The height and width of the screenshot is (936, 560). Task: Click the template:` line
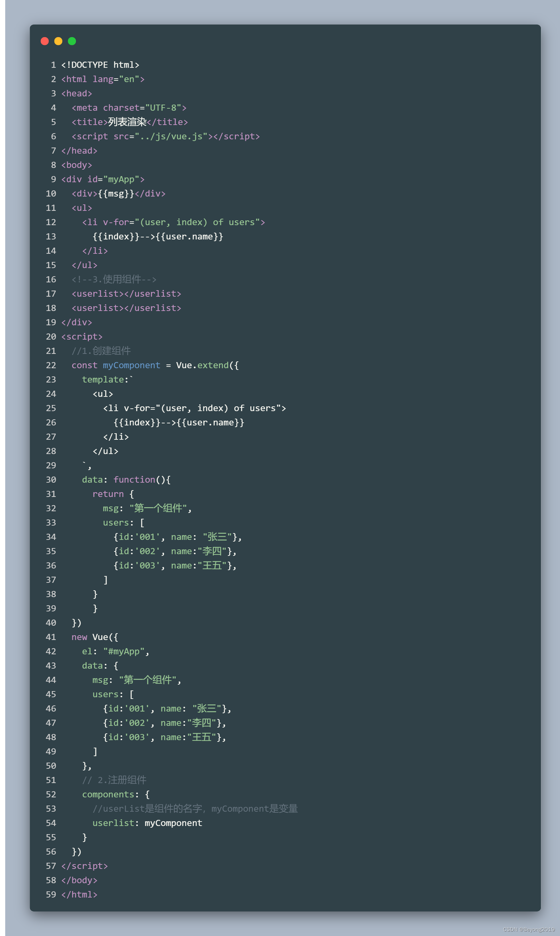pos(108,380)
